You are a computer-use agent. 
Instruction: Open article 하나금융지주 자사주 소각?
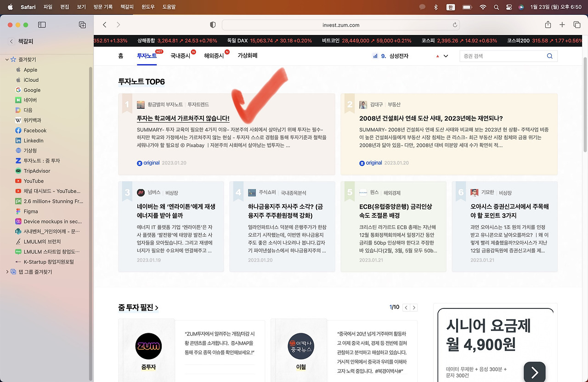click(285, 211)
